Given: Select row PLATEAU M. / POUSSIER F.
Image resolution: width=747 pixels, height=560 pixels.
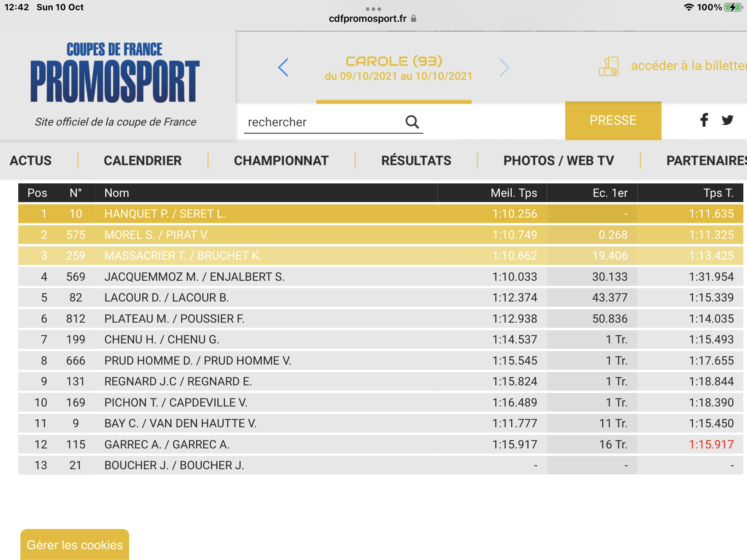Looking at the screenshot, I should 381,319.
